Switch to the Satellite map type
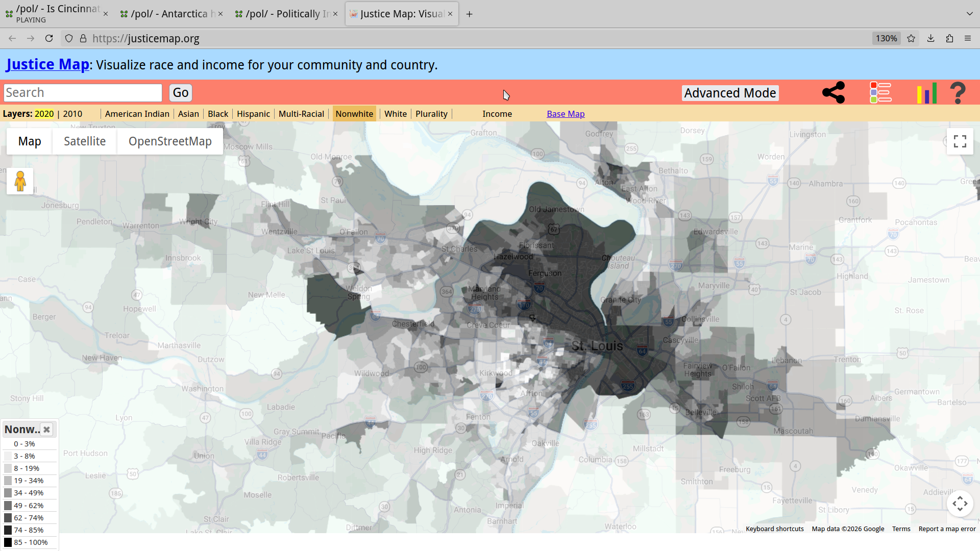This screenshot has height=551, width=980. tap(85, 141)
